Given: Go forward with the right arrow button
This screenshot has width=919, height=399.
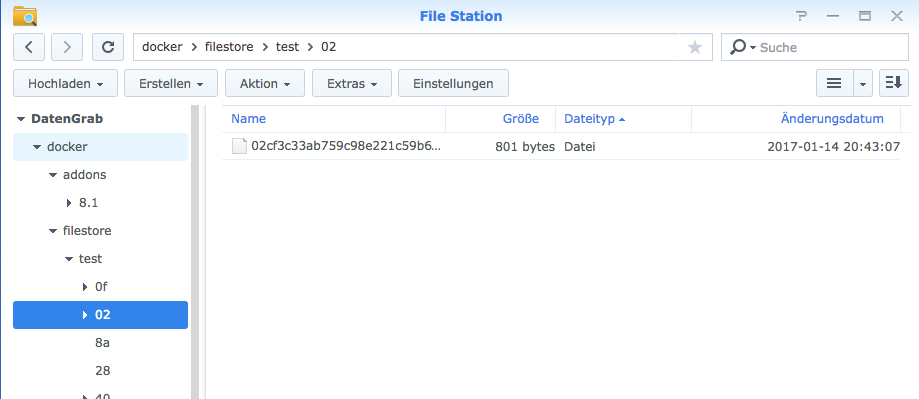Looking at the screenshot, I should click(67, 47).
